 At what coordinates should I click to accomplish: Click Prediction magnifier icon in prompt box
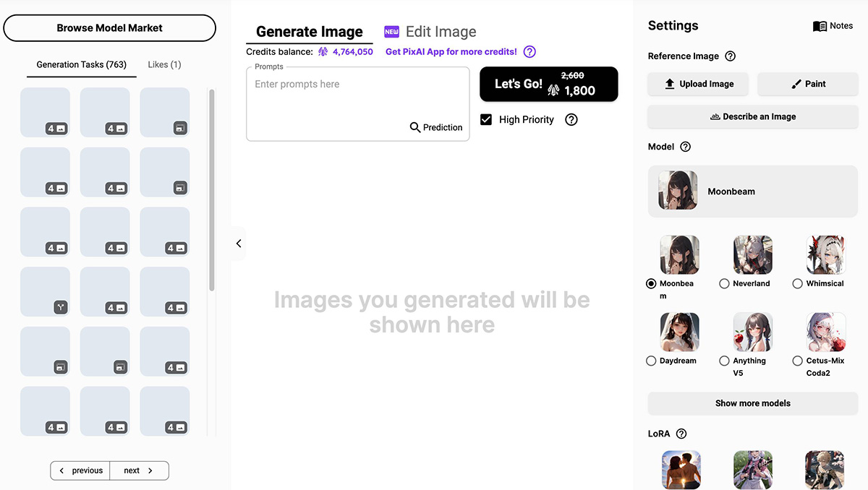point(415,127)
